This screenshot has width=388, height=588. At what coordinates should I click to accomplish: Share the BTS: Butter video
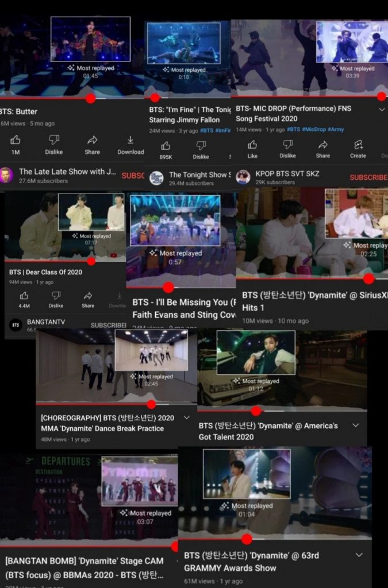[x=92, y=140]
